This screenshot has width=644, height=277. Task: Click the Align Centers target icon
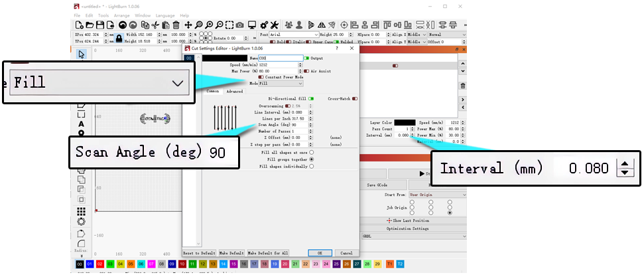point(344,25)
